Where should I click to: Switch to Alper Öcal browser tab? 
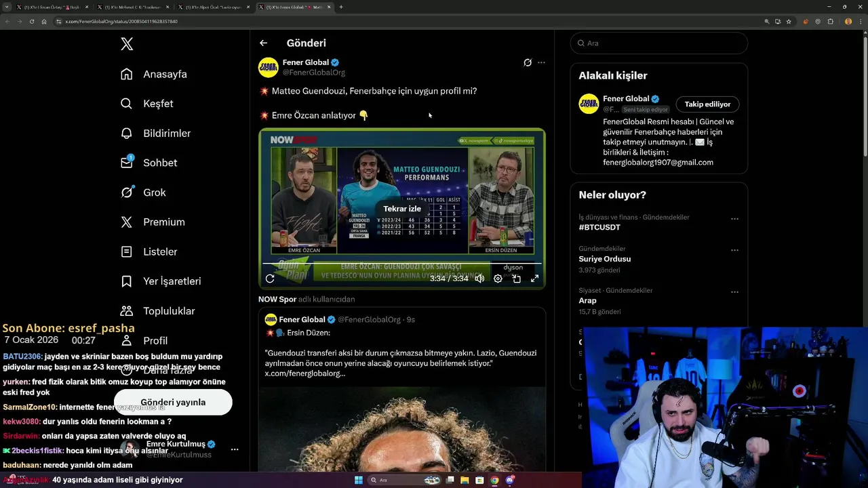click(x=214, y=7)
